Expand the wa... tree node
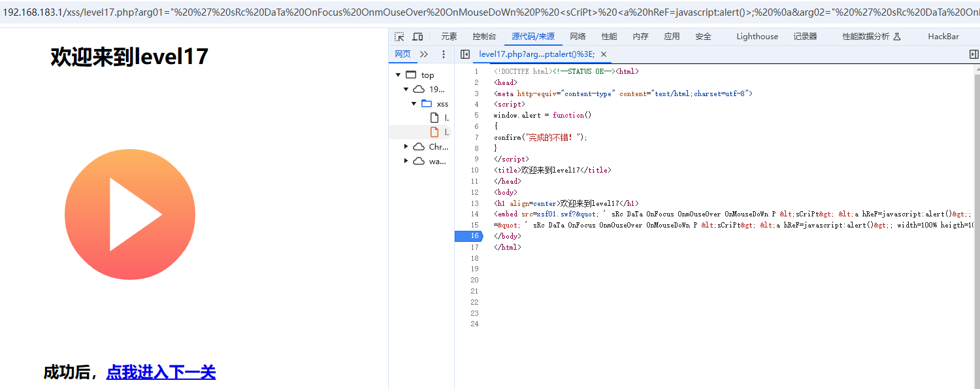The height and width of the screenshot is (389, 980). coord(406,161)
